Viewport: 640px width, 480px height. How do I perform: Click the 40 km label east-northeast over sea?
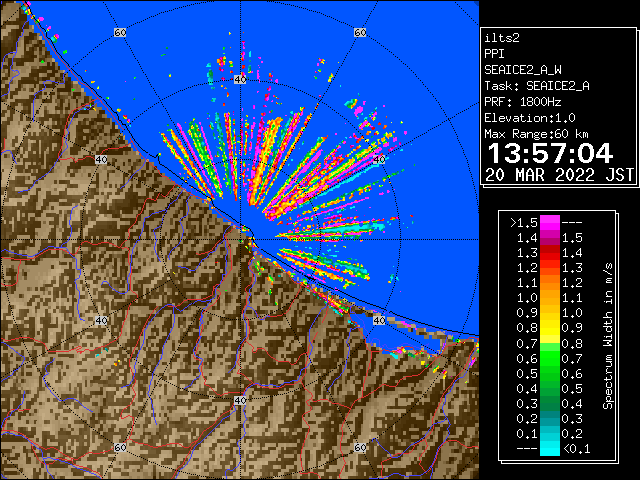[379, 160]
